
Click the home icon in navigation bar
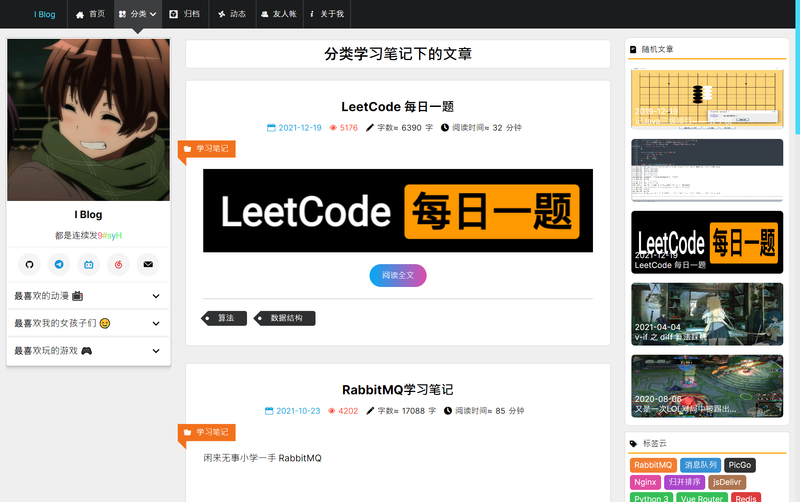click(80, 14)
